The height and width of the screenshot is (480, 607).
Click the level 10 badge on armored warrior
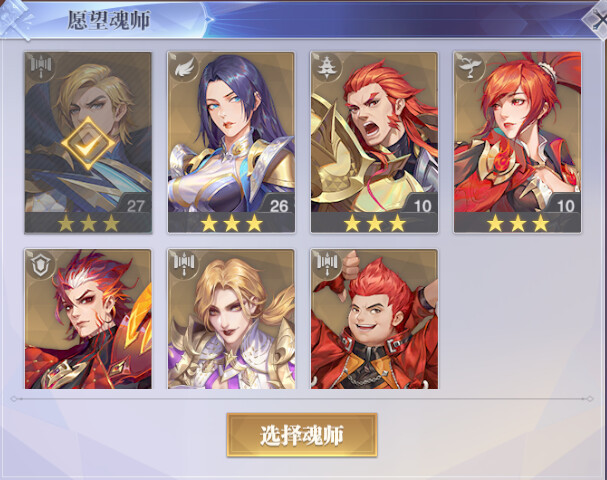[x=422, y=206]
